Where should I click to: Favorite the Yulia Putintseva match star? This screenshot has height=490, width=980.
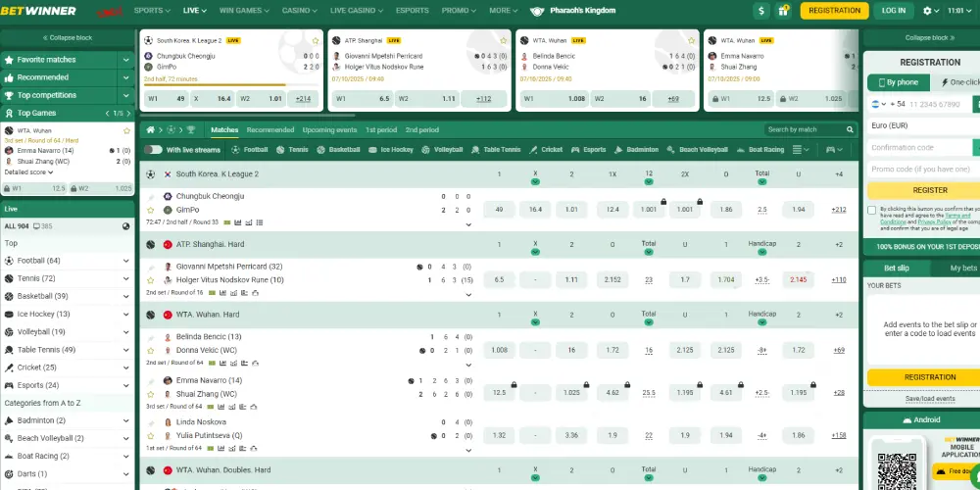(x=150, y=436)
